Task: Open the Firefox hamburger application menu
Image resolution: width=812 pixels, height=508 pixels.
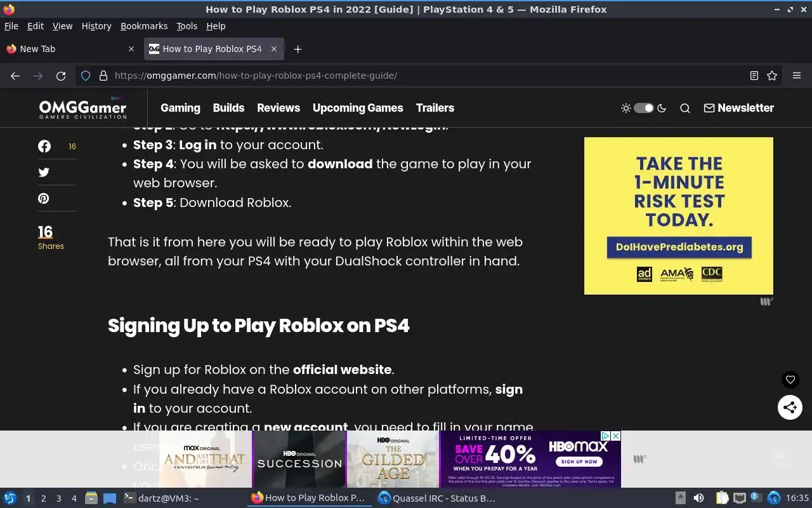Action: click(x=797, y=76)
